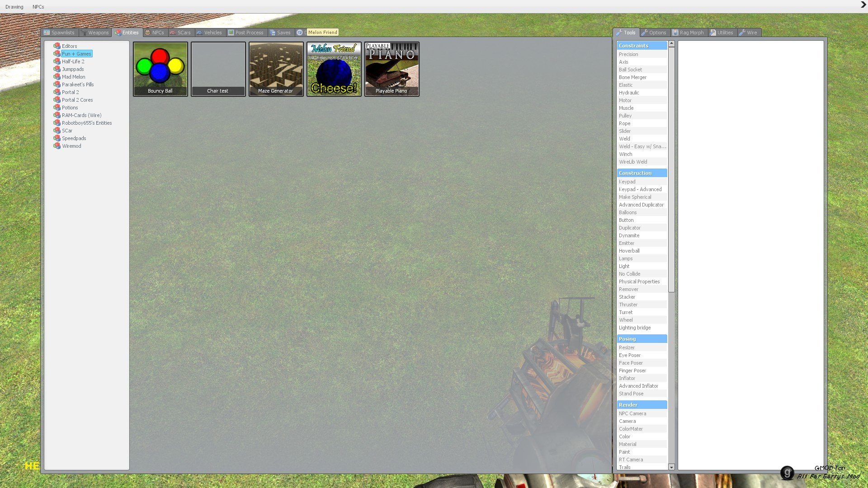Select the Weld tool

(x=642, y=139)
